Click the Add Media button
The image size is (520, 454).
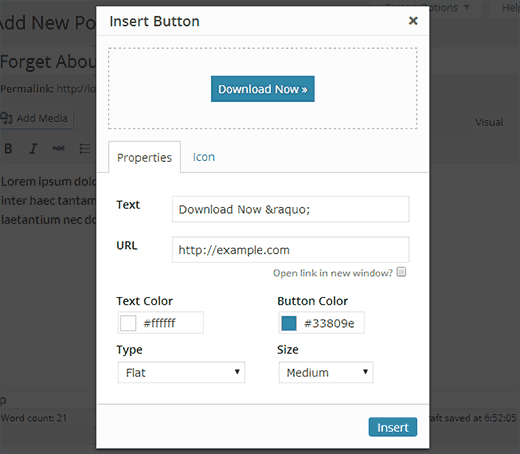36,118
